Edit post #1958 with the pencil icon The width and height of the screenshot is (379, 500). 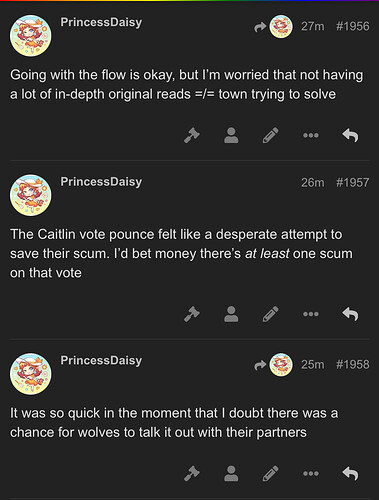[x=271, y=473]
